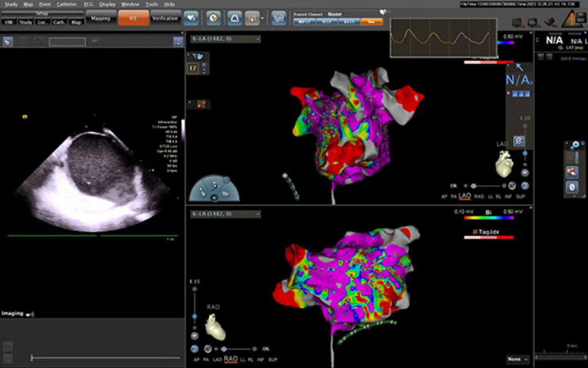Click the catheter fan widget in the upper map
The width and height of the screenshot is (588, 368).
(x=214, y=189)
